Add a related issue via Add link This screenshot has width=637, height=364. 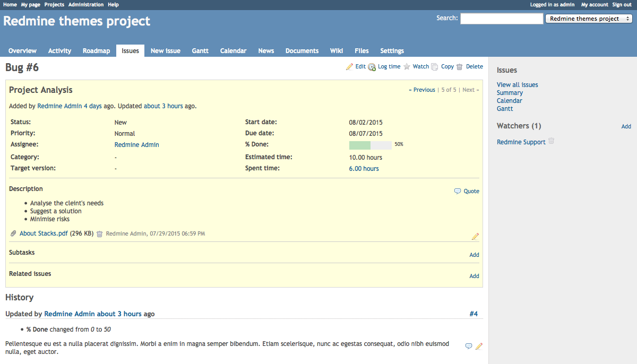tap(475, 276)
